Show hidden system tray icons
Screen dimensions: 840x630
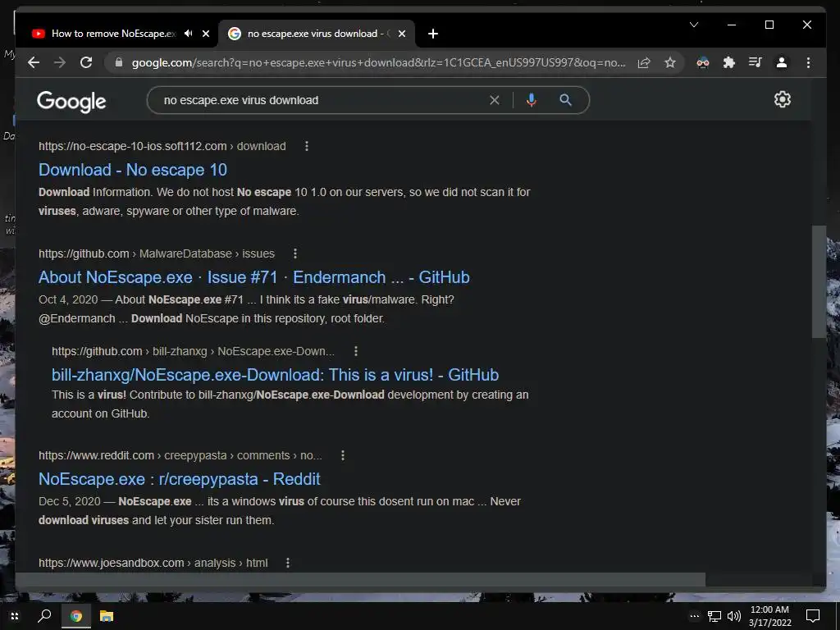pos(694,616)
